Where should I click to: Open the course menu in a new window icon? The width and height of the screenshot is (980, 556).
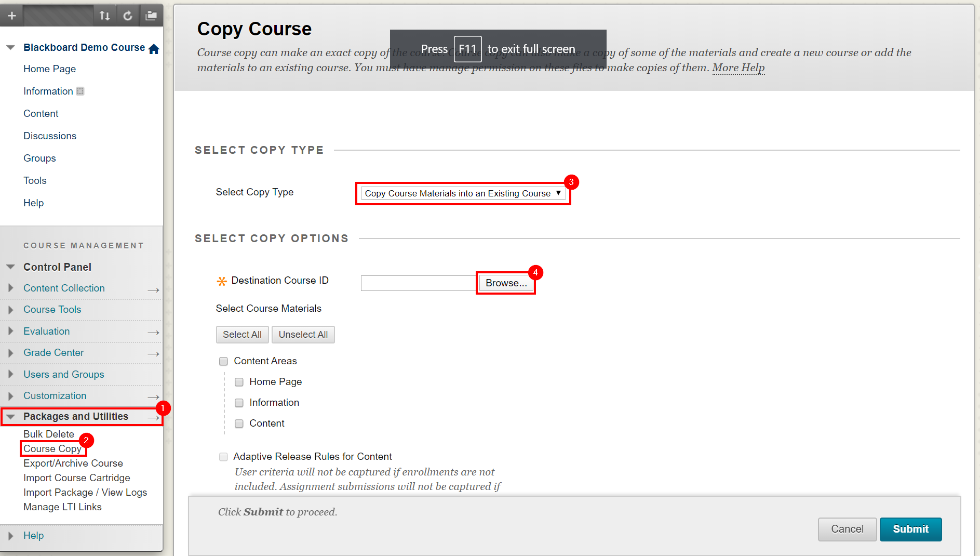[151, 15]
